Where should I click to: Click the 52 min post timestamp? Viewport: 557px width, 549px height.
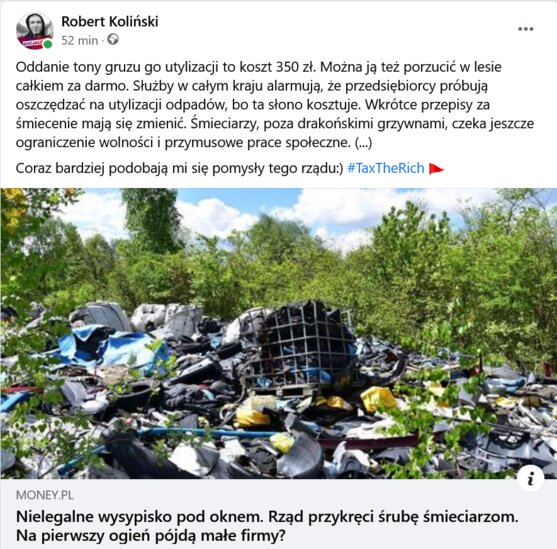coord(79,41)
